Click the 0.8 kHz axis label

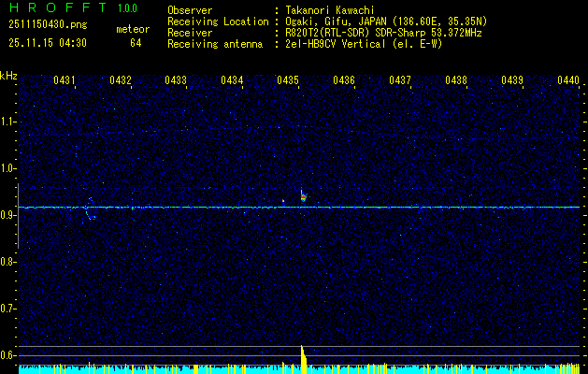point(7,262)
